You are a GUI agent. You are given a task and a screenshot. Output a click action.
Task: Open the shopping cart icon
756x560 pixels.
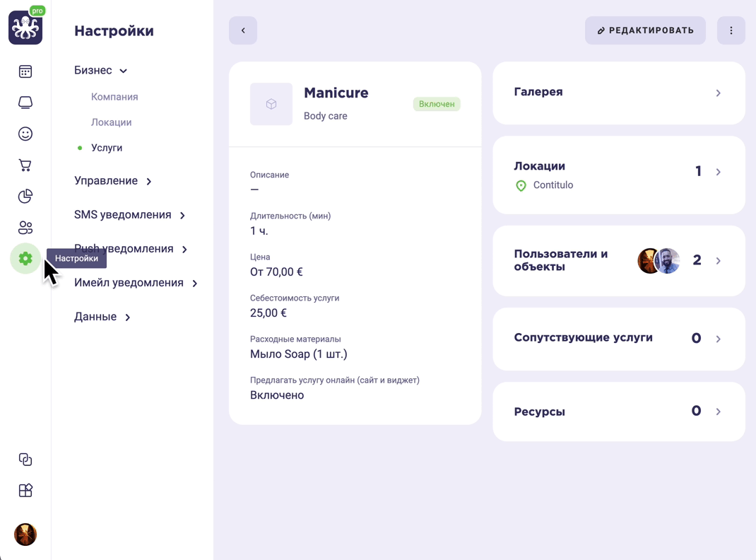[25, 165]
